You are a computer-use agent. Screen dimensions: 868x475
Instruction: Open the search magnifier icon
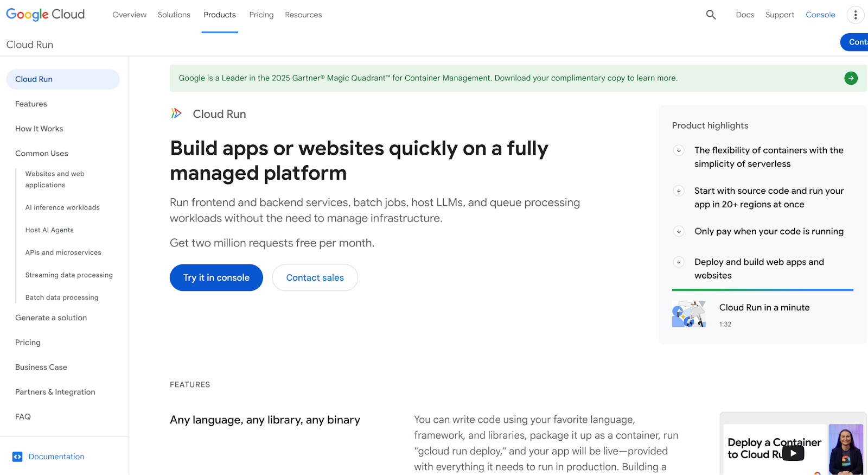[x=711, y=15]
